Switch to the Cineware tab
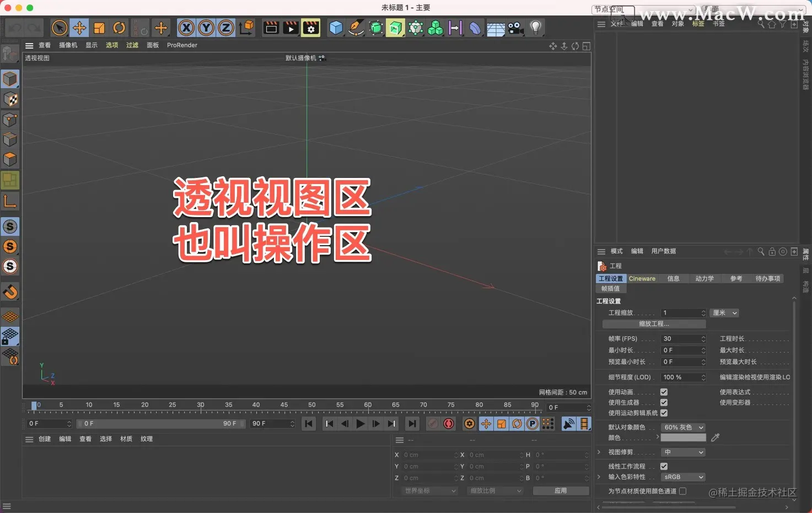Image resolution: width=812 pixels, height=513 pixels. tap(642, 279)
